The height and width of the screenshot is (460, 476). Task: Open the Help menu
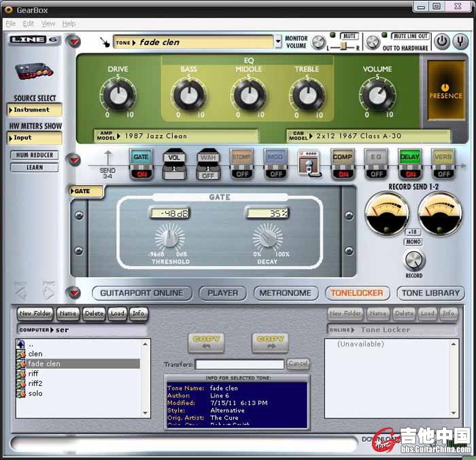69,24
